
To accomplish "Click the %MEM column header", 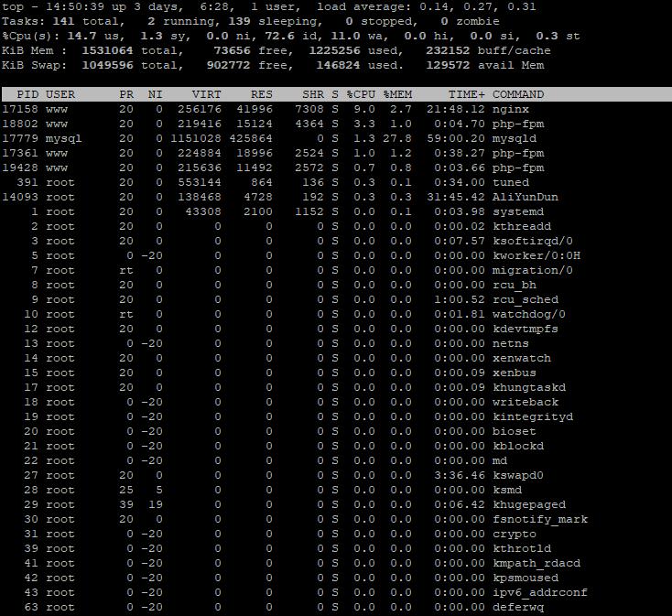I will (x=397, y=94).
